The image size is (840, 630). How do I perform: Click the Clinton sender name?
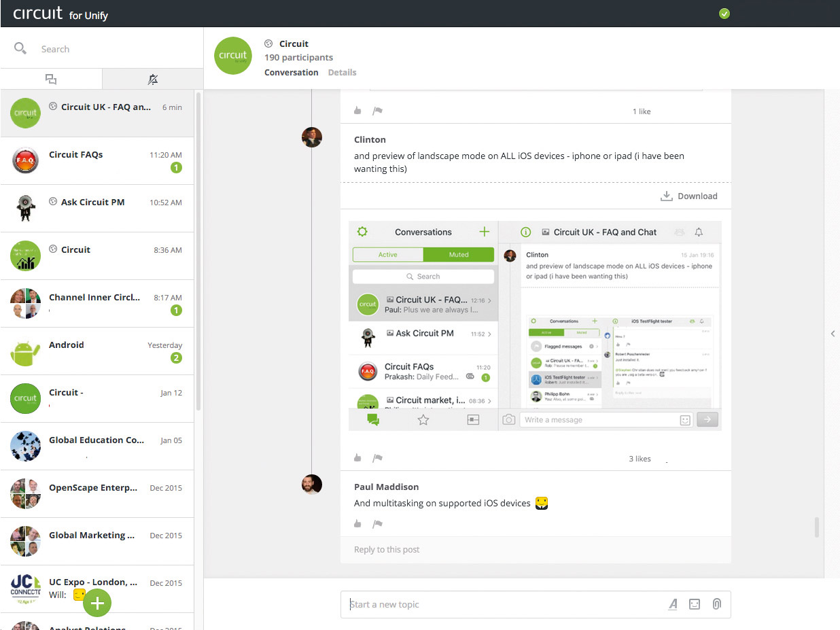pos(370,139)
